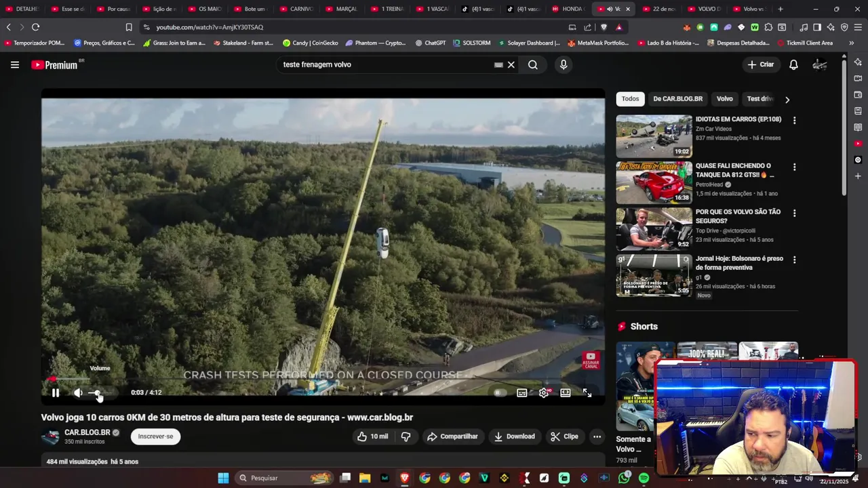The image size is (868, 488).
Task: Open options for Jornal Hoje video
Action: pos(794,260)
